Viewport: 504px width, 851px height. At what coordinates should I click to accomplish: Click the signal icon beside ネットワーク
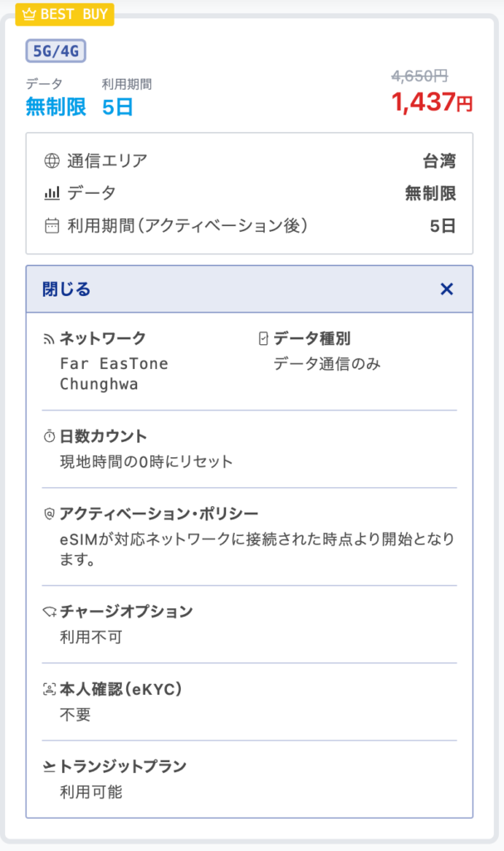click(x=49, y=339)
